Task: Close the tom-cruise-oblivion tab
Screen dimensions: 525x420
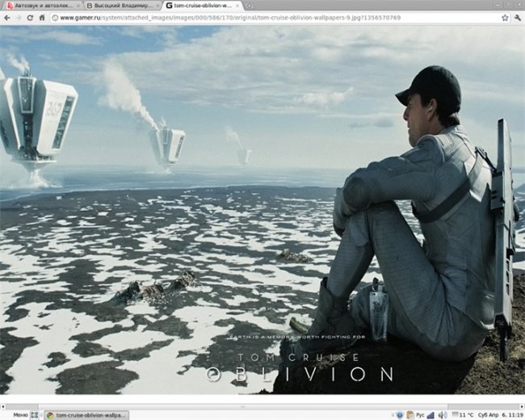Action: click(237, 6)
